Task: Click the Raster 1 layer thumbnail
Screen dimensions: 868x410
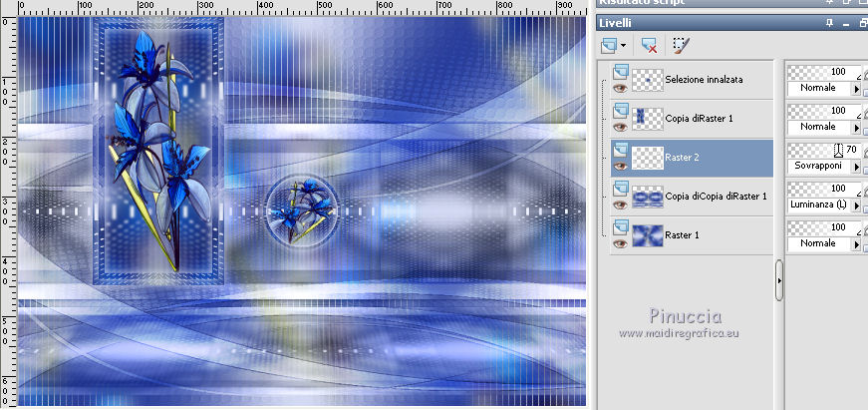Action: 647,235
